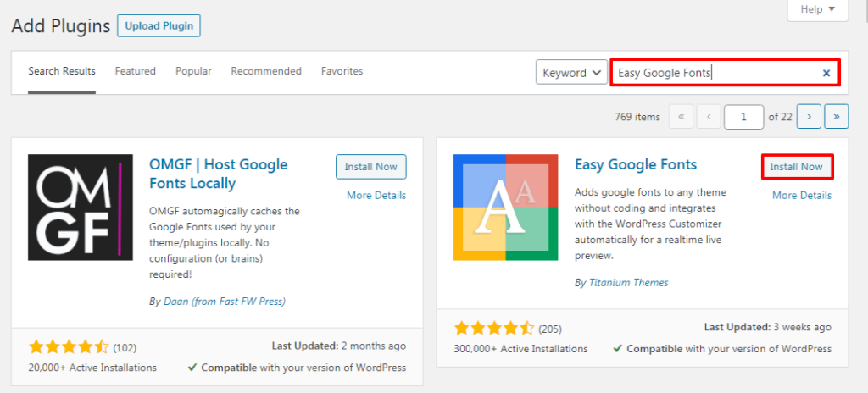Open the Recommended tab

pos(266,71)
